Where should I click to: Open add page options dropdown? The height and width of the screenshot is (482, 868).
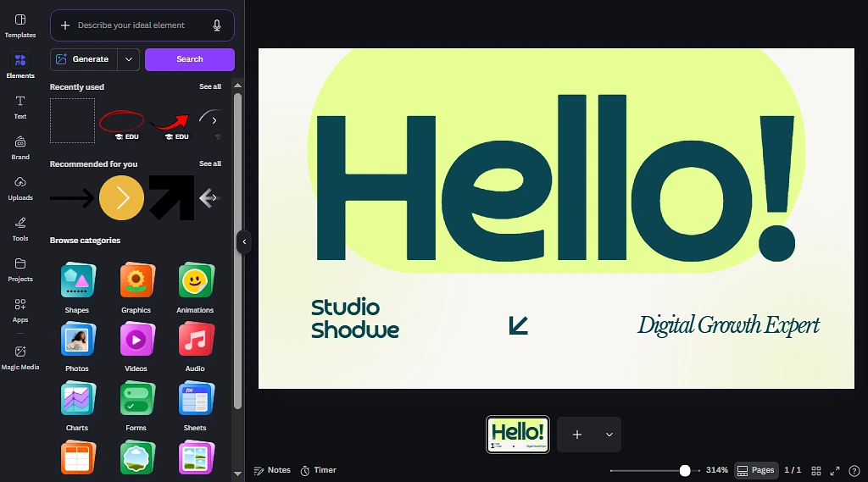pyautogui.click(x=609, y=435)
